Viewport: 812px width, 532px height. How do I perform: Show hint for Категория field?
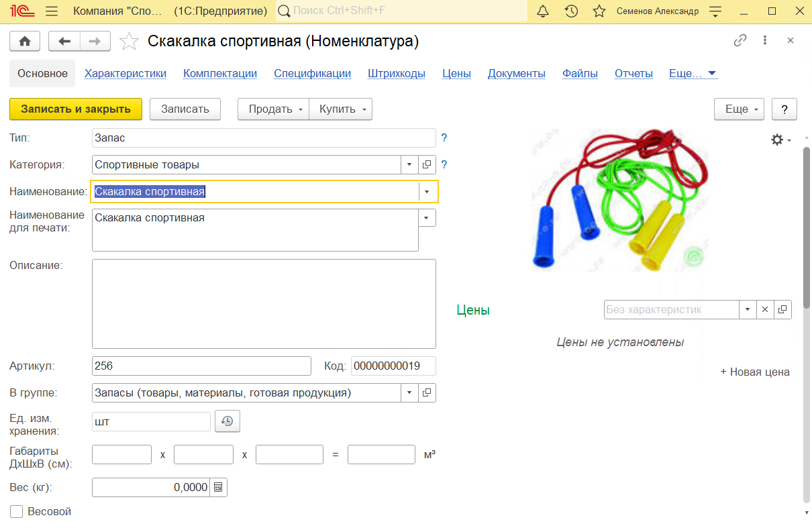point(444,164)
